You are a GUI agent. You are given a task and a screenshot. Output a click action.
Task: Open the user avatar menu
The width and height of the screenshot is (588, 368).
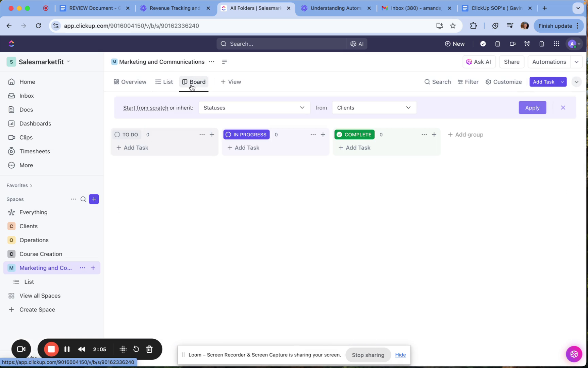click(x=574, y=44)
